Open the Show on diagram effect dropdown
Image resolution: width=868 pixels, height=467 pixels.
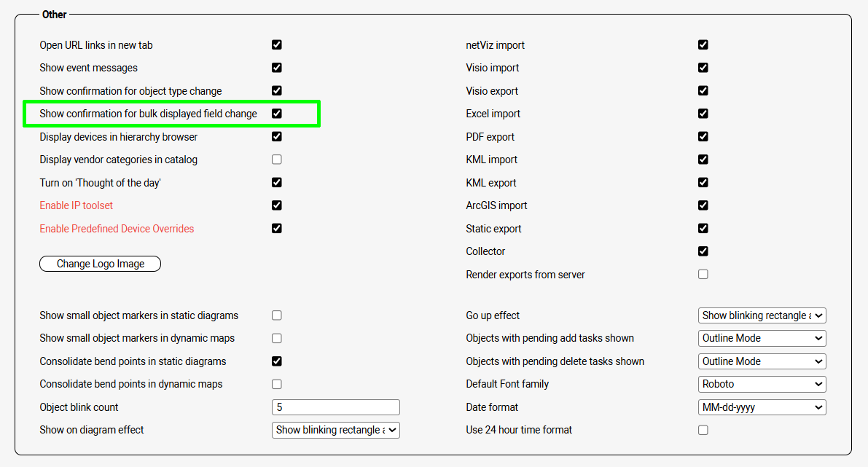(x=335, y=430)
